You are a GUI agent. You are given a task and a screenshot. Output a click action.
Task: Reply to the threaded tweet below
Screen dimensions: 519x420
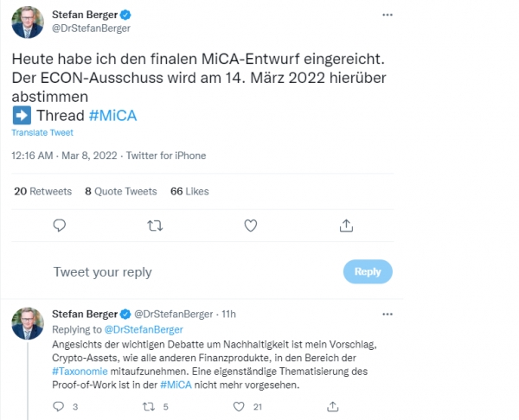point(60,405)
